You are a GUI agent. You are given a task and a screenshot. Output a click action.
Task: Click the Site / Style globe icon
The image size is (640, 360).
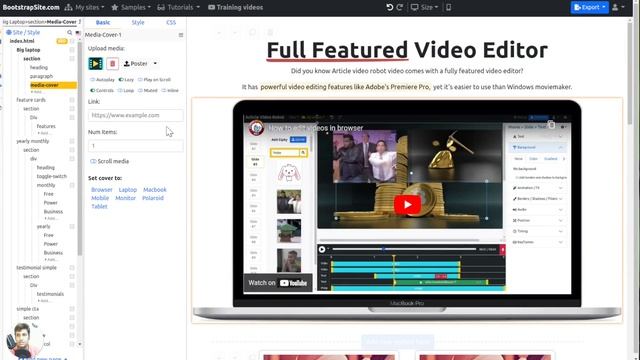click(x=9, y=32)
